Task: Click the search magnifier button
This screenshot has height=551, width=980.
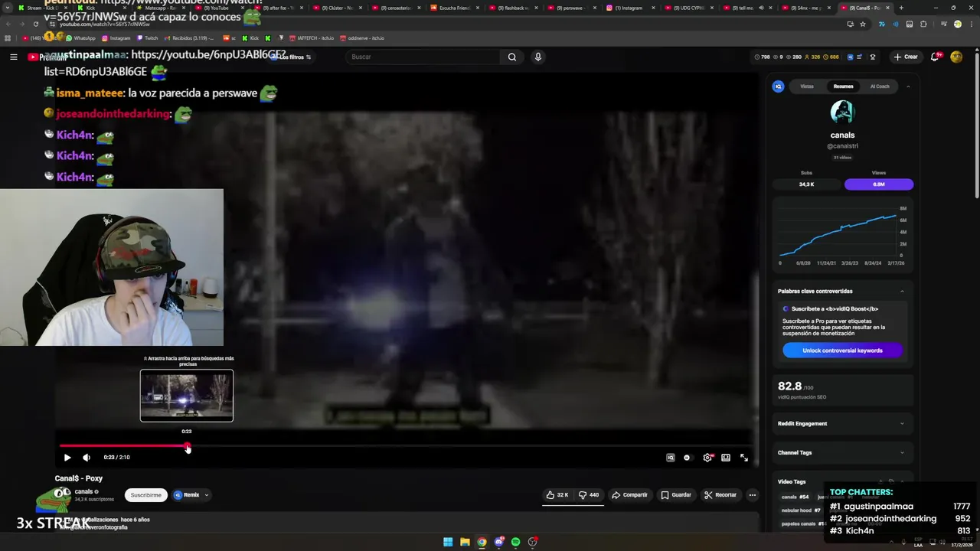Action: click(512, 57)
